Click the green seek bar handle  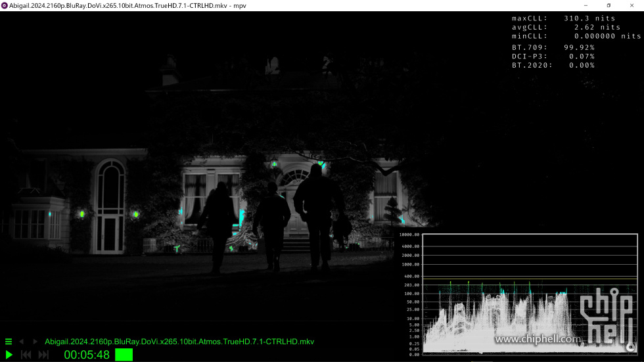124,355
